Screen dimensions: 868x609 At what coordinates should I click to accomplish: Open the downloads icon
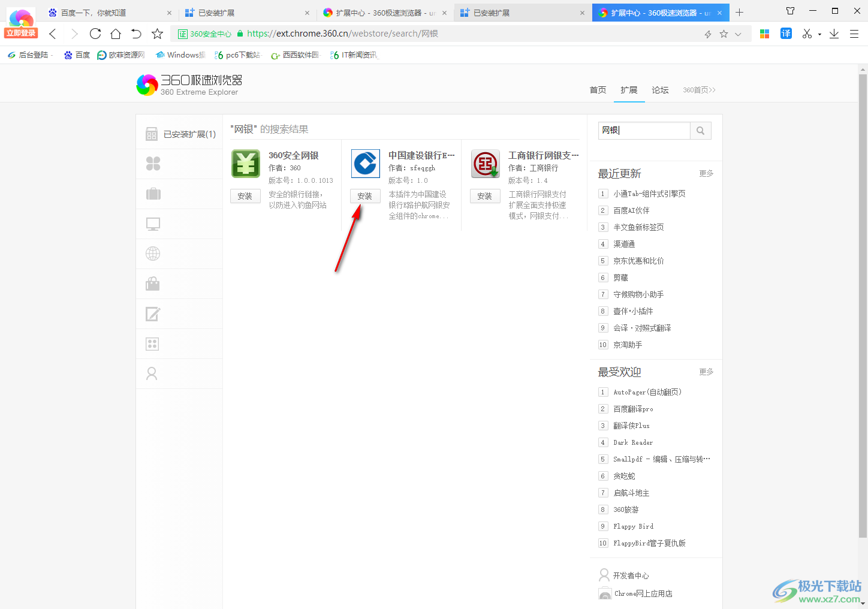click(x=834, y=34)
